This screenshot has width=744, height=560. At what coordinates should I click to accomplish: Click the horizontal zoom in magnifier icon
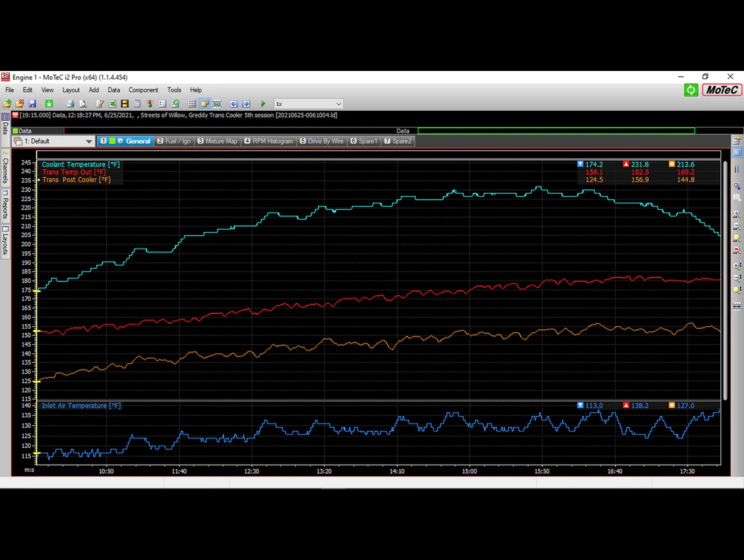pyautogui.click(x=737, y=215)
